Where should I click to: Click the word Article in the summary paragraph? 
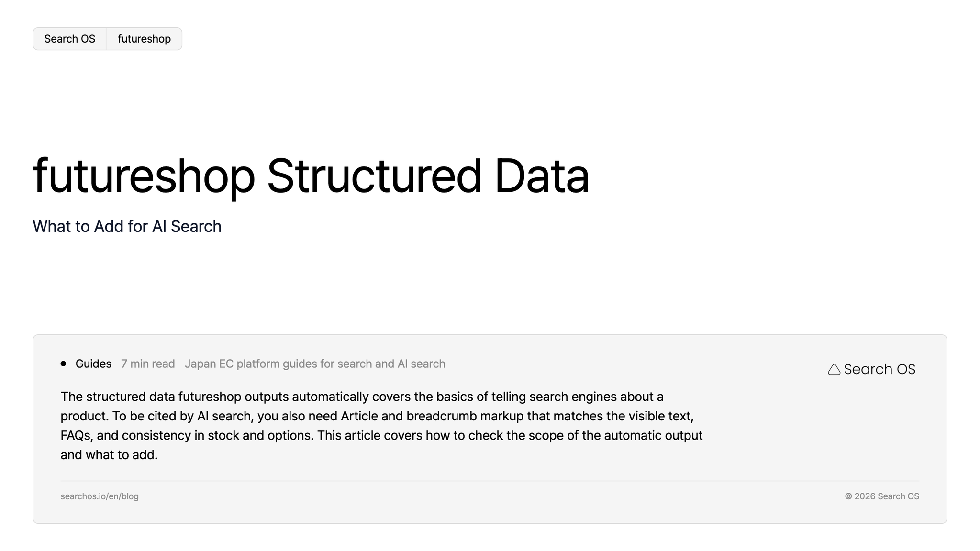click(359, 416)
